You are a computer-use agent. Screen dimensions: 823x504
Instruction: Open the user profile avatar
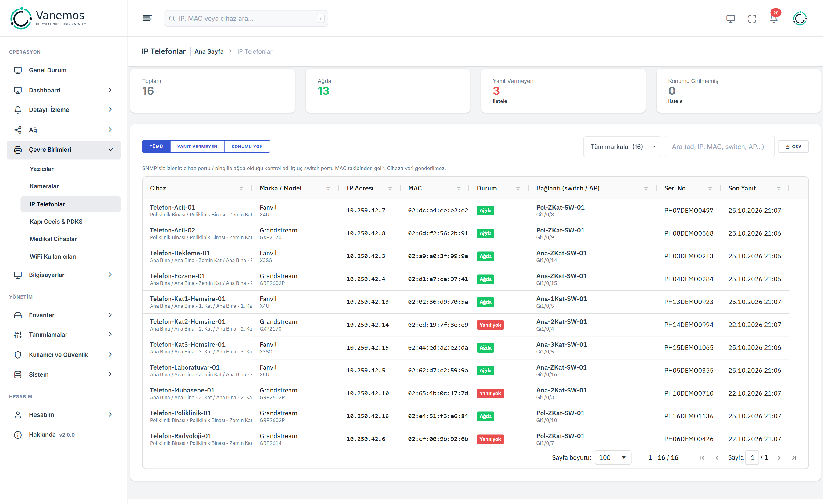coord(800,18)
